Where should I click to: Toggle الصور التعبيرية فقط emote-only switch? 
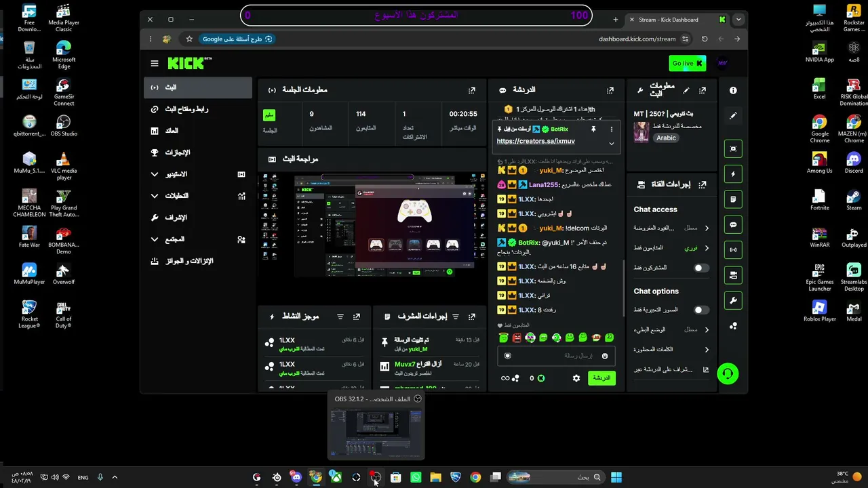coord(701,310)
